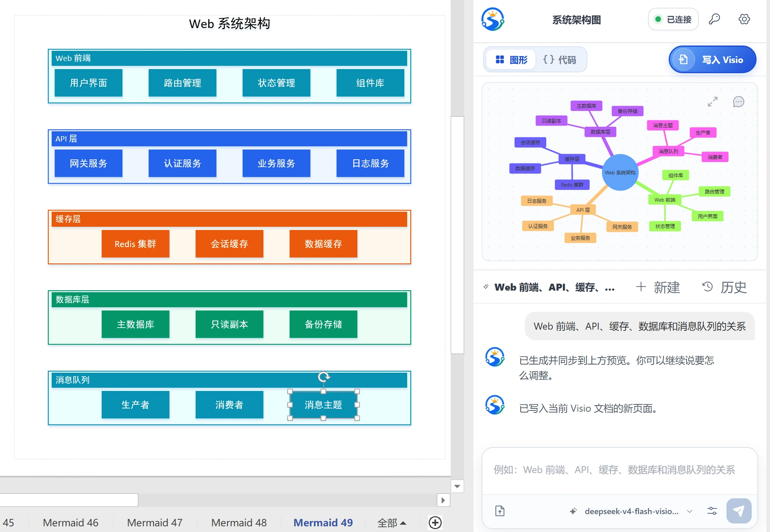This screenshot has height=532, width=770.
Task: Click the Web 系统架构 title text
Action: (x=229, y=24)
